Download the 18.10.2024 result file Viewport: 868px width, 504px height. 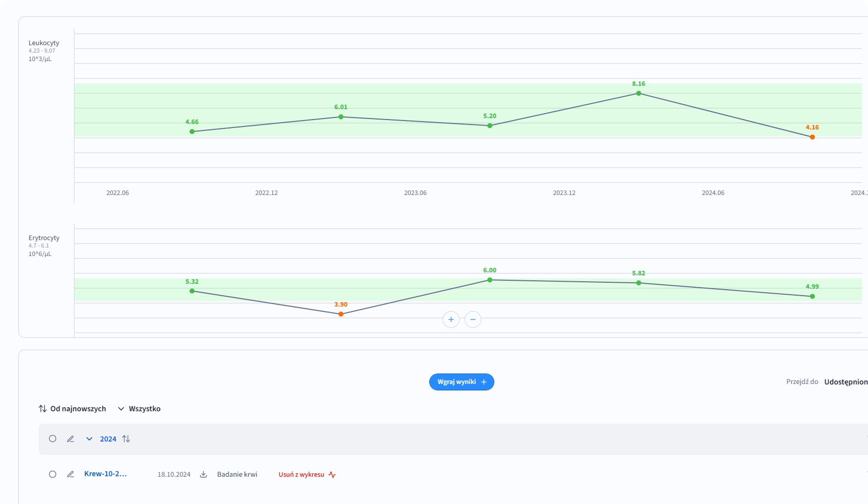pos(203,474)
